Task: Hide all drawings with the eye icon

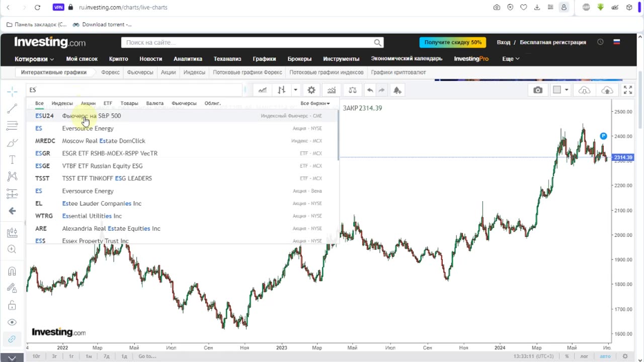Action: pyautogui.click(x=12, y=322)
